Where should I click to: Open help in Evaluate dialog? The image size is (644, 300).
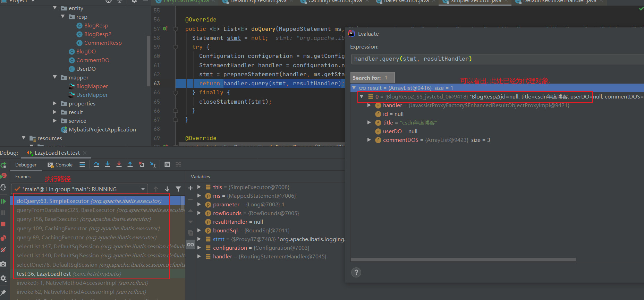pos(356,273)
